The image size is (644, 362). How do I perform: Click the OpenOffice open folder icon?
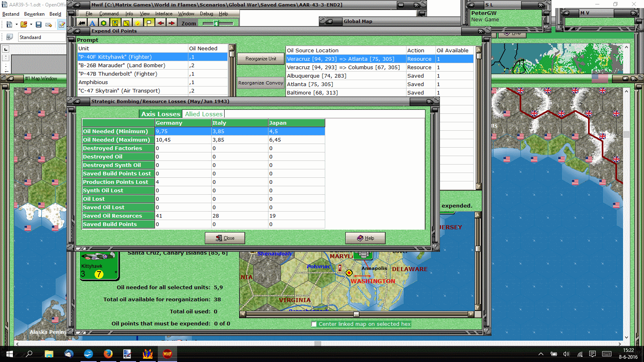tap(24, 25)
